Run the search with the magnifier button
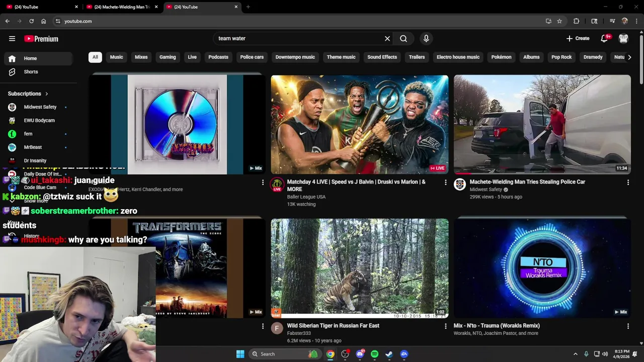Viewport: 644px width, 362px height. coord(404,38)
